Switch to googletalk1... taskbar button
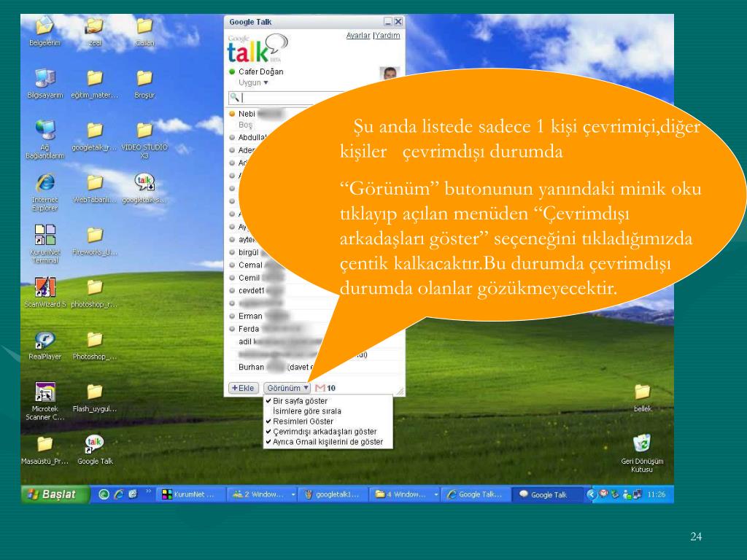 point(334,495)
